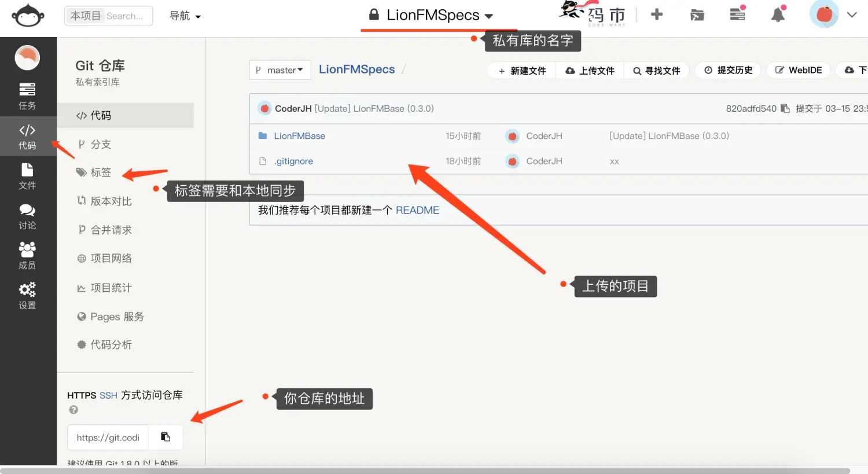Open the notifications bell
This screenshot has width=868, height=474.
(x=778, y=14)
